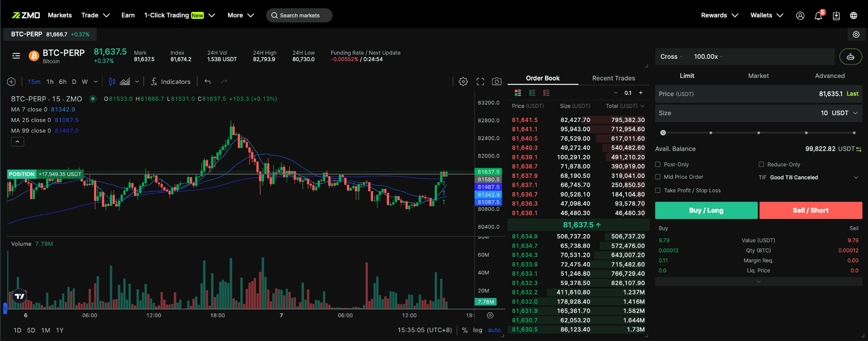
Task: Open the Advanced order tab
Action: 830,76
